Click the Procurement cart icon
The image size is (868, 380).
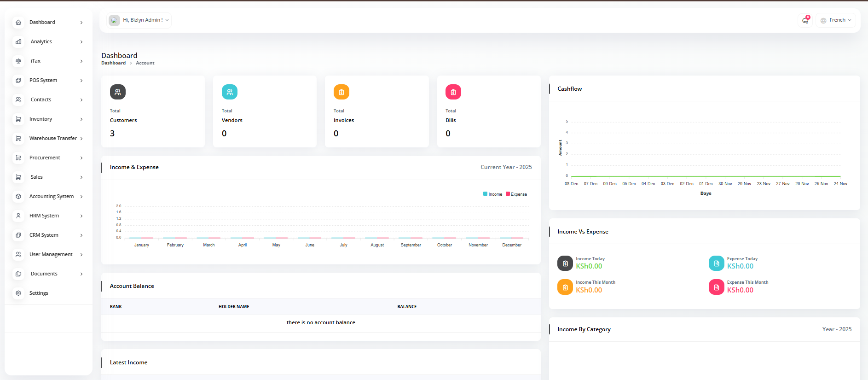click(18, 158)
